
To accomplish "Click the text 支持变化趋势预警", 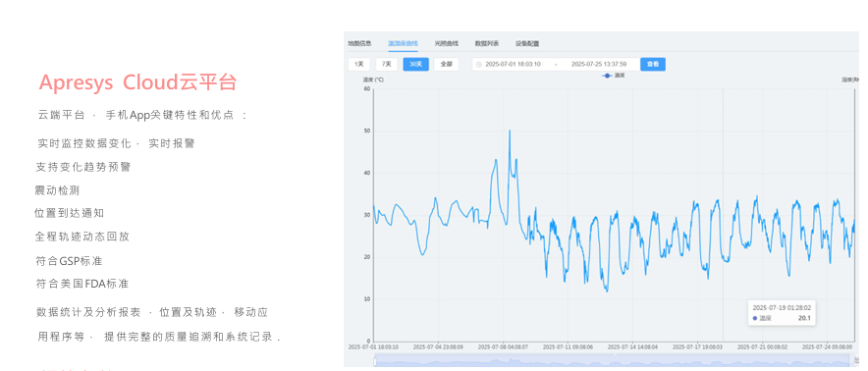I will point(83,167).
